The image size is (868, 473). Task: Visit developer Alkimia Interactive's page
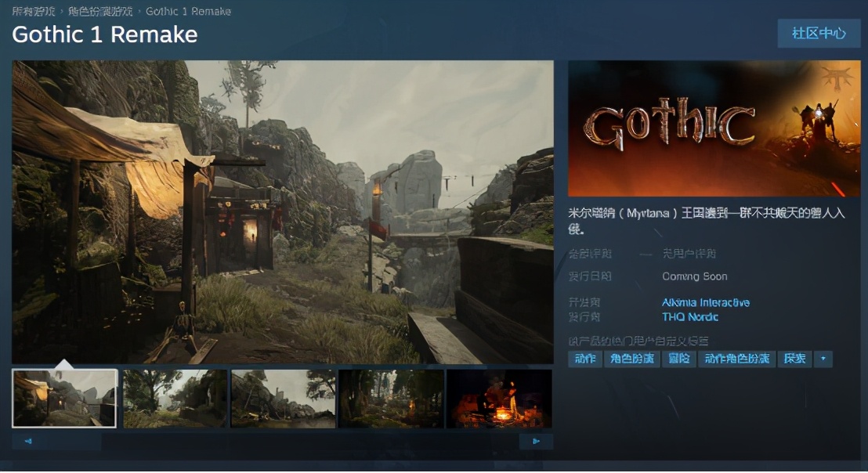click(706, 302)
